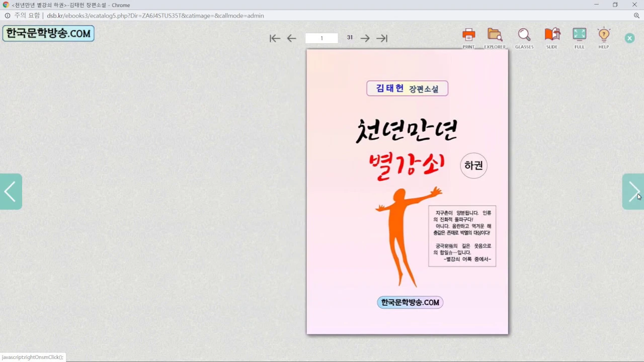Screen dimensions: 644x362
Task: Click the right side next page tab
Action: [633, 192]
